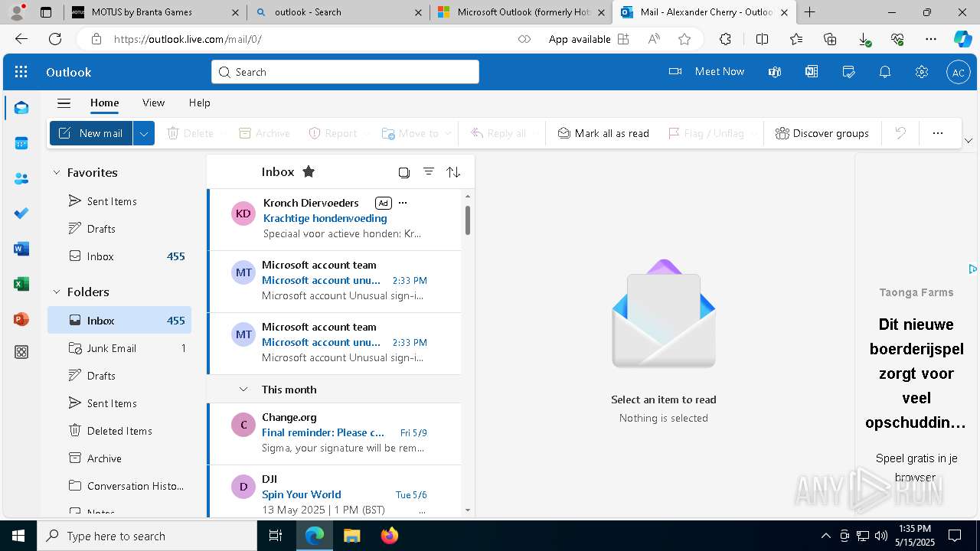Viewport: 980px width, 551px height.
Task: Open Windows Start menu
Action: coord(18,536)
